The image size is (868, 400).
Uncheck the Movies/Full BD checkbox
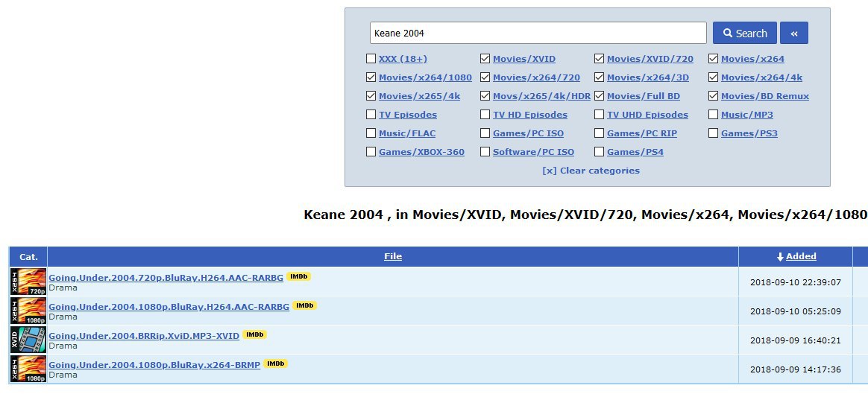(599, 96)
